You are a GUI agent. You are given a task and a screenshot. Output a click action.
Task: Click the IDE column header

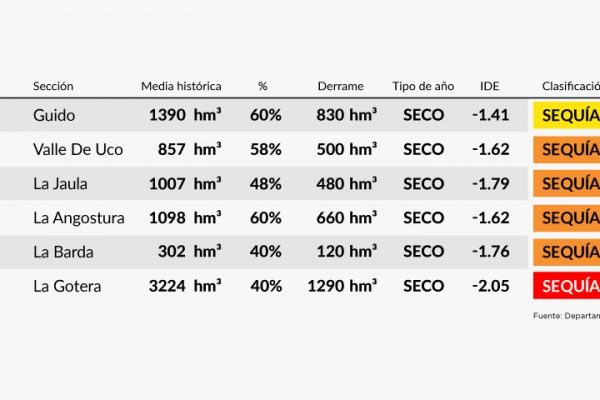(489, 87)
